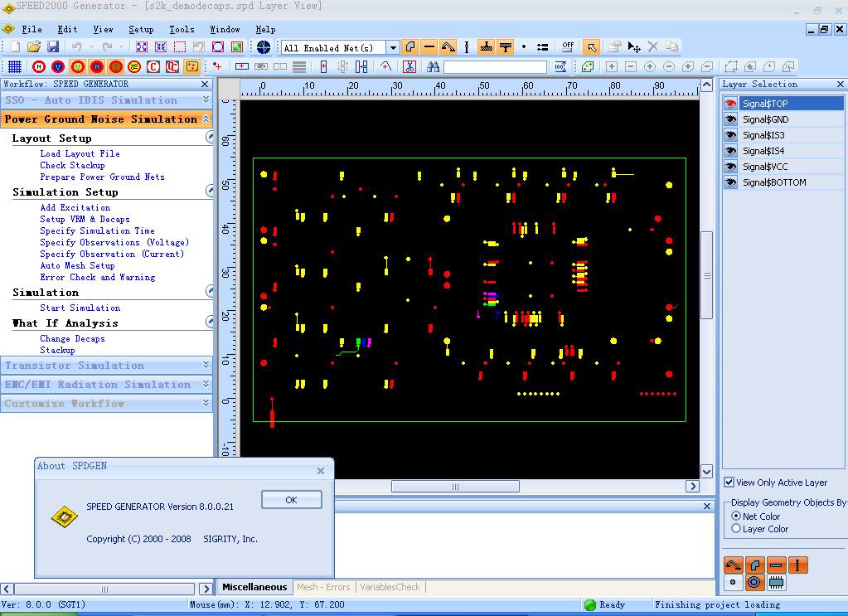Click the blue grid icon
Image resolution: width=848 pixels, height=616 pixels.
(x=15, y=66)
